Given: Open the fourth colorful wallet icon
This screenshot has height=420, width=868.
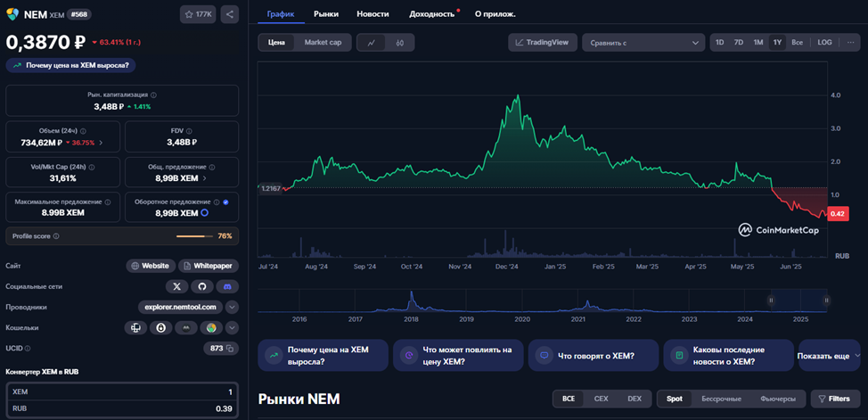Looking at the screenshot, I should point(211,327).
